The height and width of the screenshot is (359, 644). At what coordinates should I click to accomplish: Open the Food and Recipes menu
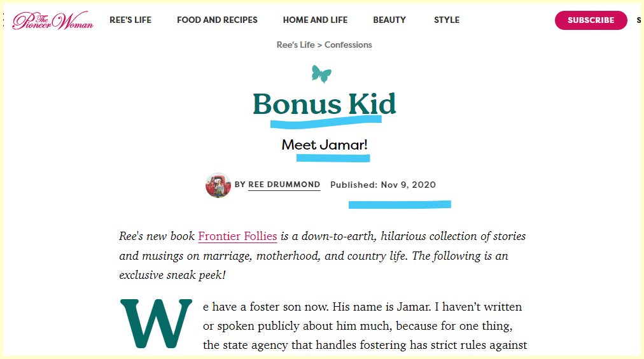(x=217, y=20)
